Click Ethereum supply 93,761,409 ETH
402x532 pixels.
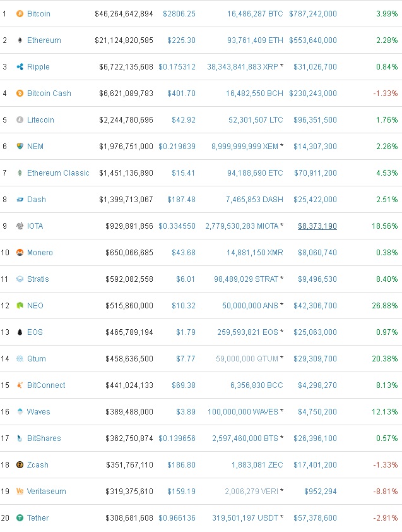click(x=255, y=40)
